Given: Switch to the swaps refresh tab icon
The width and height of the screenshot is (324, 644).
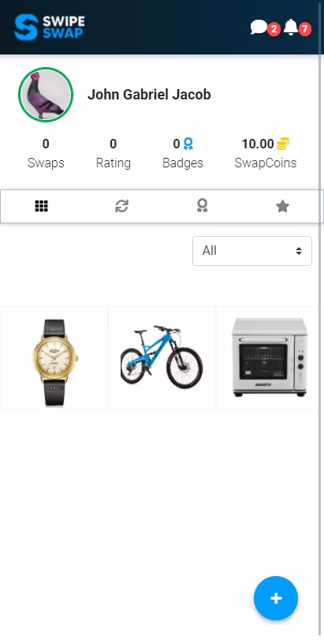Looking at the screenshot, I should 122,206.
